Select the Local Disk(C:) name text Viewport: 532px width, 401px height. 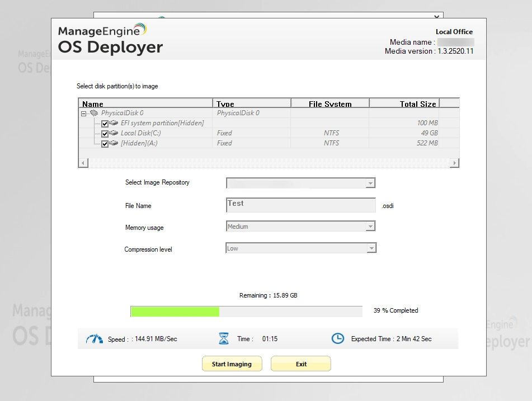point(141,133)
